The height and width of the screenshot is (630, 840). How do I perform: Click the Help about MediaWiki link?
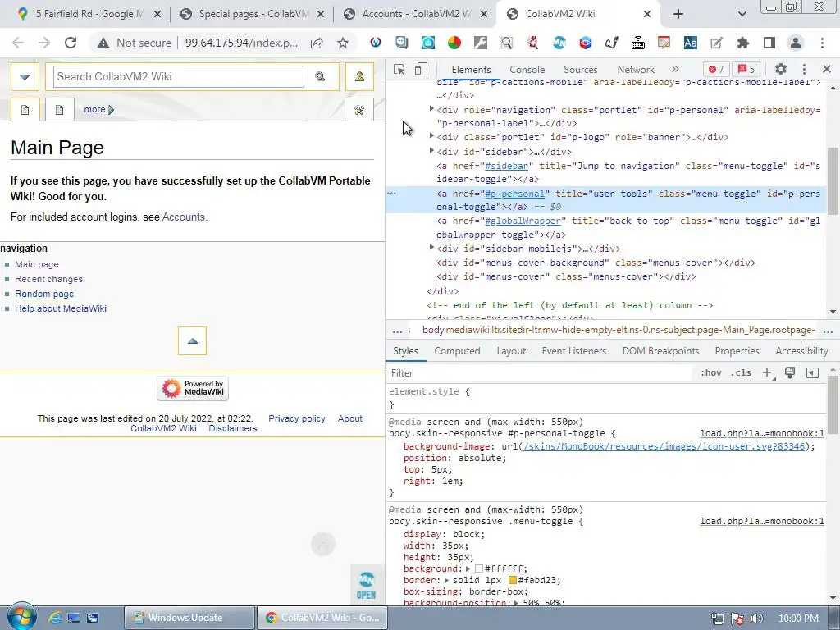(61, 308)
